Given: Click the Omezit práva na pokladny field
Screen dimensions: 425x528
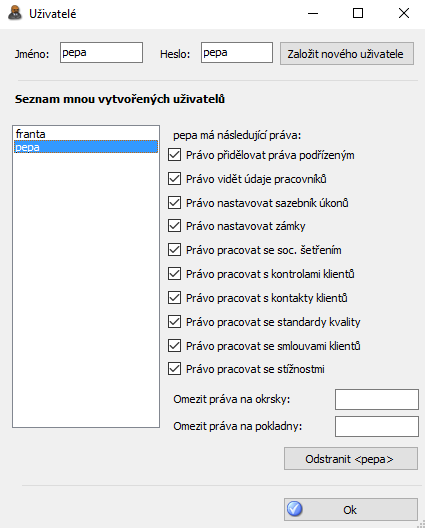Looking at the screenshot, I should click(x=377, y=426).
